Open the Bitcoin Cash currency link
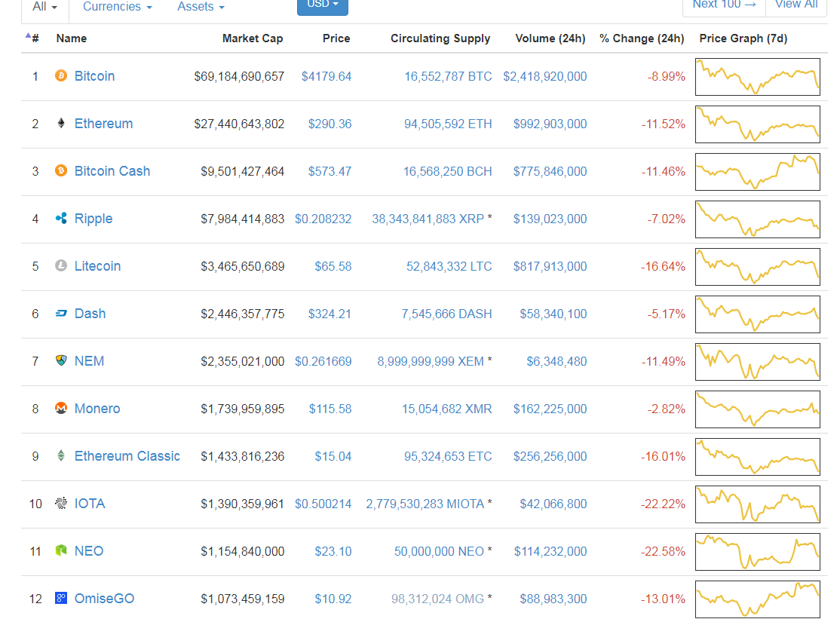 click(112, 171)
